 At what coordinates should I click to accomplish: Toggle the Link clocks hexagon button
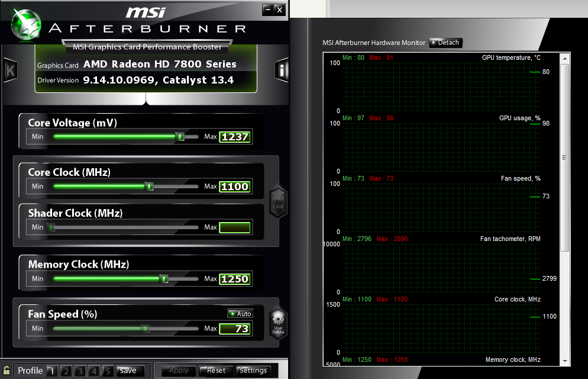(x=278, y=202)
